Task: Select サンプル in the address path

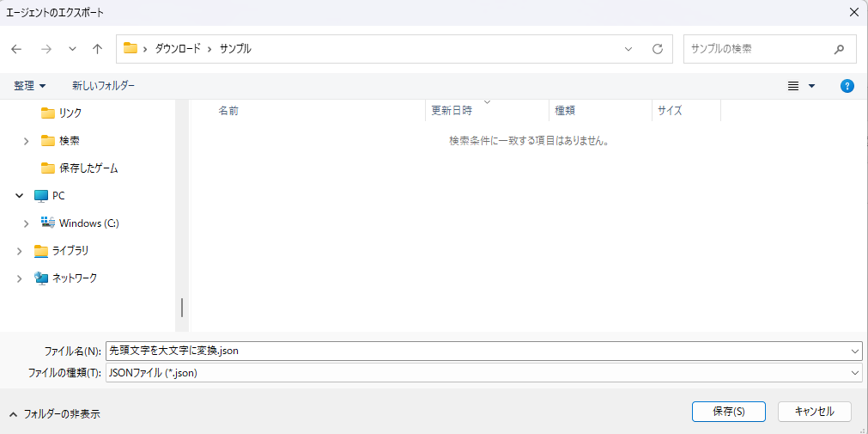Action: click(235, 49)
